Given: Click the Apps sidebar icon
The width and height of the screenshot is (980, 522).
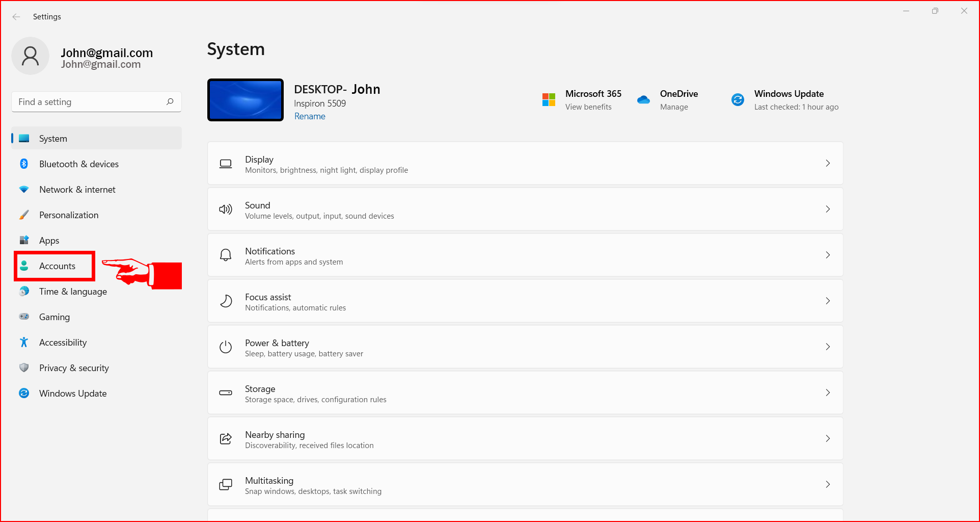Looking at the screenshot, I should (x=24, y=240).
